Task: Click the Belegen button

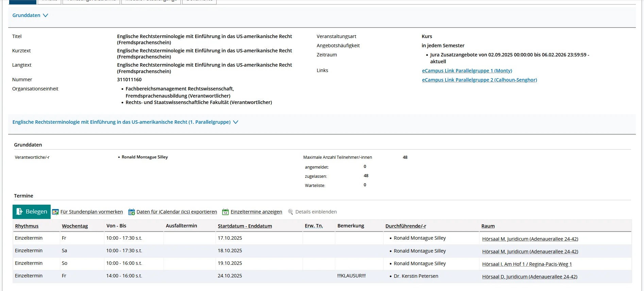Action: (32, 211)
